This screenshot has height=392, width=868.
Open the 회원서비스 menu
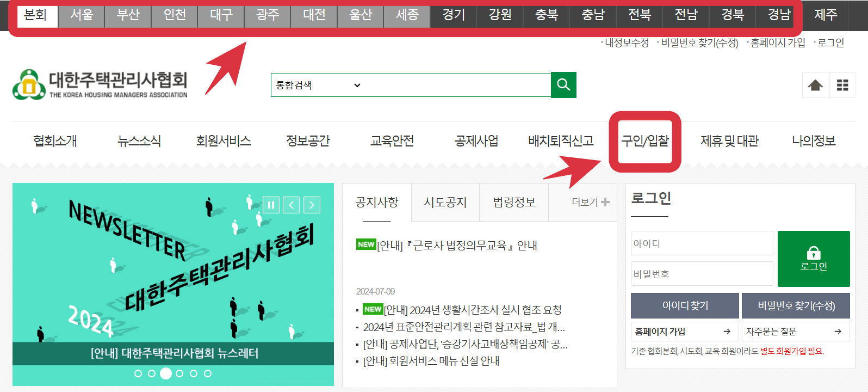click(x=224, y=141)
